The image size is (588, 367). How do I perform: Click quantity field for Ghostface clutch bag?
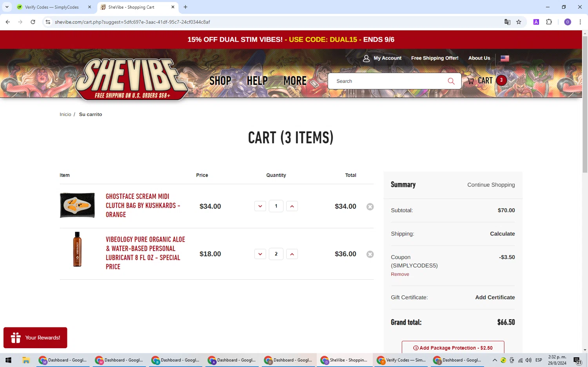point(276,206)
